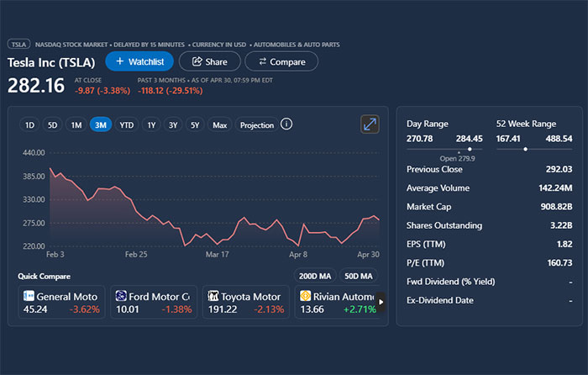Open the Compare button
588x375 pixels.
[x=281, y=61]
